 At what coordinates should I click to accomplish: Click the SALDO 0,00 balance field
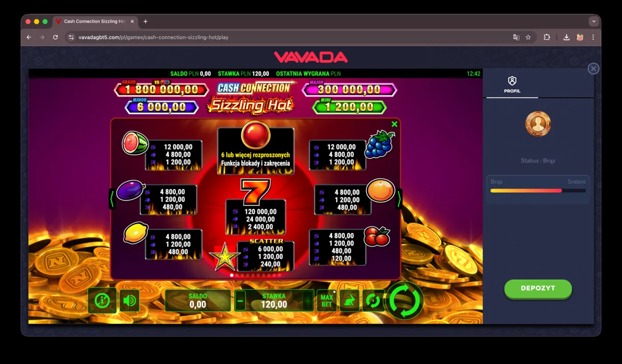tap(198, 301)
